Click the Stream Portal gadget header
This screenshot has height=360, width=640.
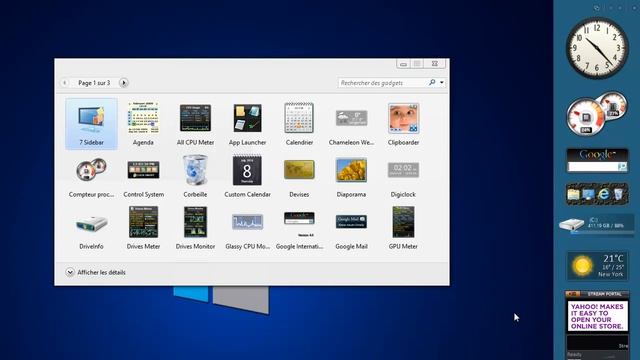coord(597,294)
